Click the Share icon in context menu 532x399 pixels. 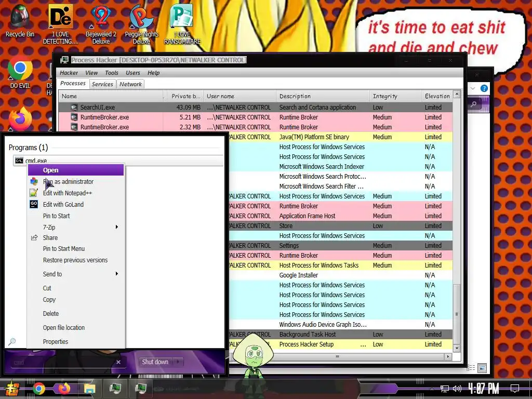pos(34,237)
